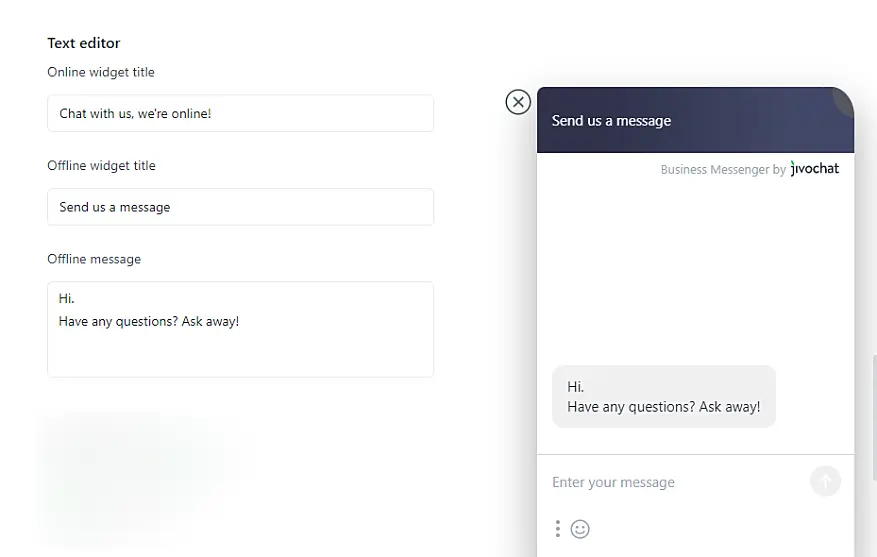The height and width of the screenshot is (557, 877).
Task: Close the chat widget preview
Action: point(518,101)
